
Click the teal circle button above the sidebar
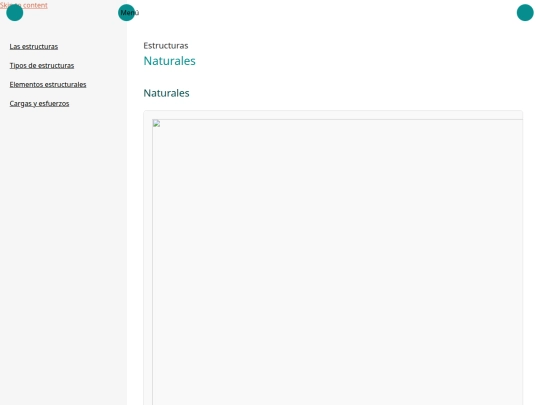point(15,13)
